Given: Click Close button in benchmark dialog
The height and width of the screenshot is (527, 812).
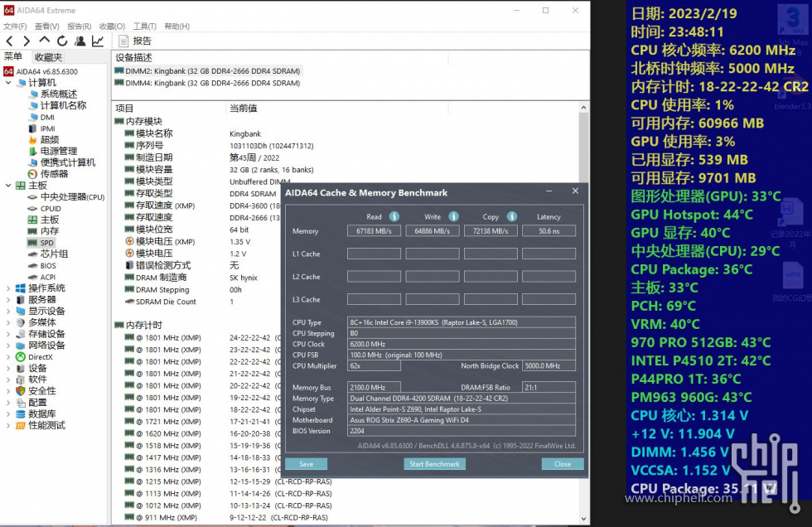Looking at the screenshot, I should tap(563, 464).
